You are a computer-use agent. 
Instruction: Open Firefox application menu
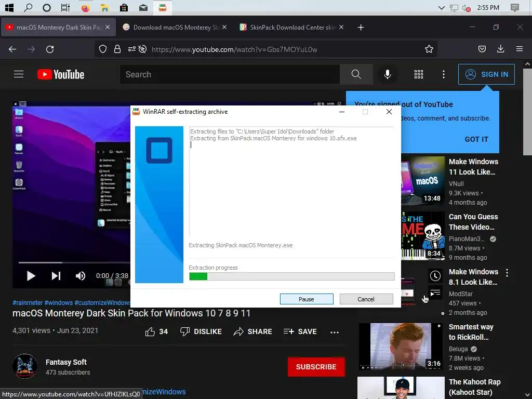click(x=520, y=49)
